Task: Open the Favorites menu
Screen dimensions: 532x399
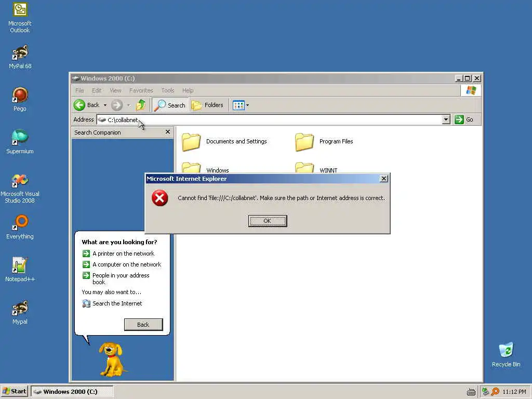Action: pos(141,90)
